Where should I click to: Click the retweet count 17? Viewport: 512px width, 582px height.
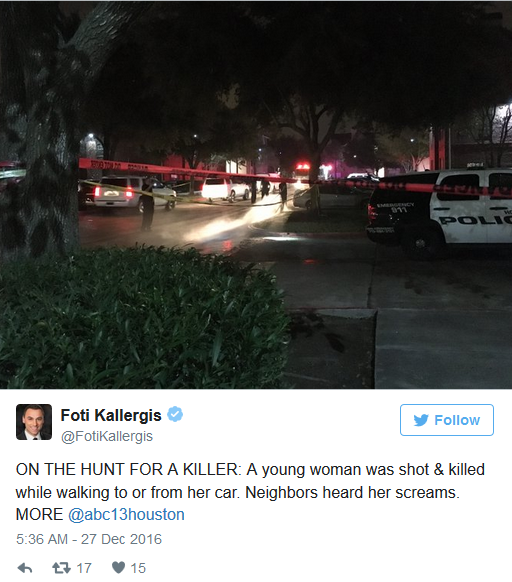click(84, 568)
